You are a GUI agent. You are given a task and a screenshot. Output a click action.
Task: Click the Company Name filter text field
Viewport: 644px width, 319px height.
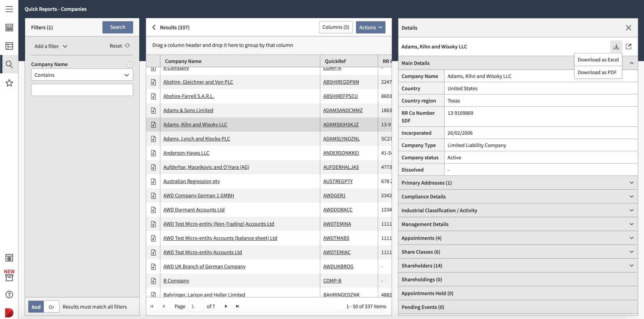[x=82, y=90]
